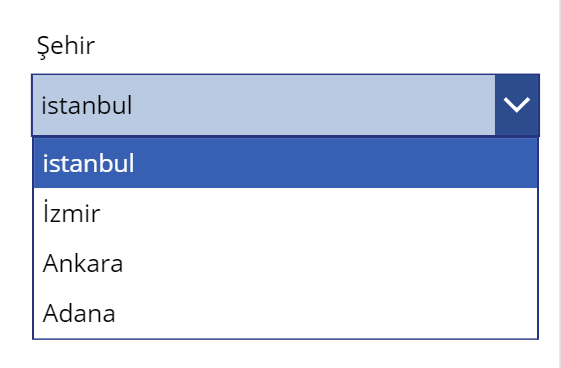Select İzmir from the city list
The height and width of the screenshot is (368, 561).
pos(285,213)
